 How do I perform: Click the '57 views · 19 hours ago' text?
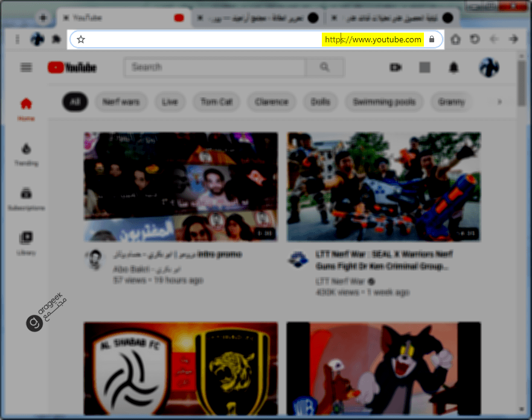coord(158,280)
